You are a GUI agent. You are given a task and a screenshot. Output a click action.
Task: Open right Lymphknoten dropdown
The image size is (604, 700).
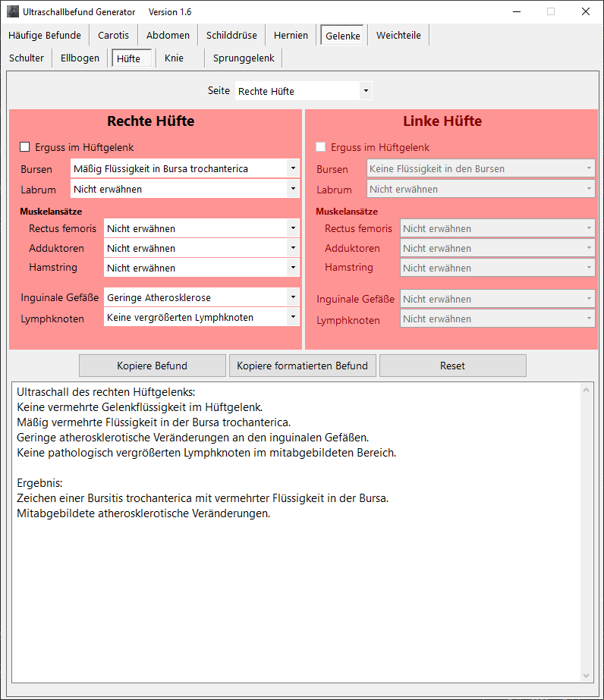point(293,318)
